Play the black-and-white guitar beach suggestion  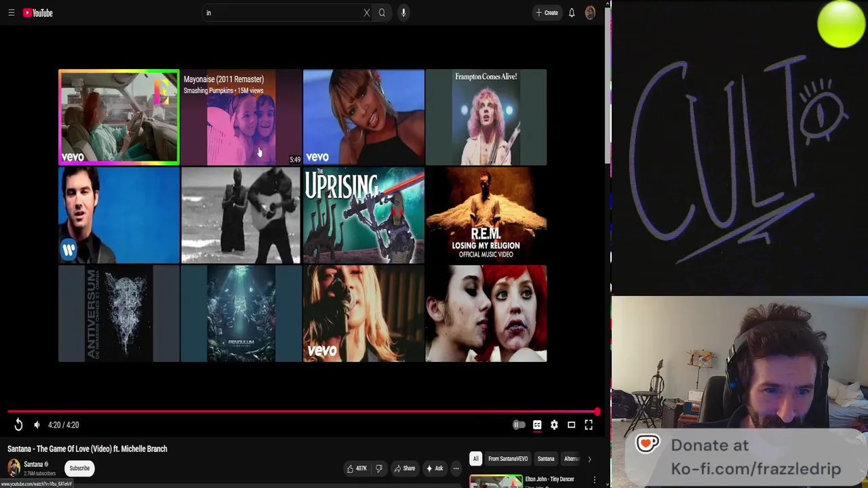coord(241,215)
